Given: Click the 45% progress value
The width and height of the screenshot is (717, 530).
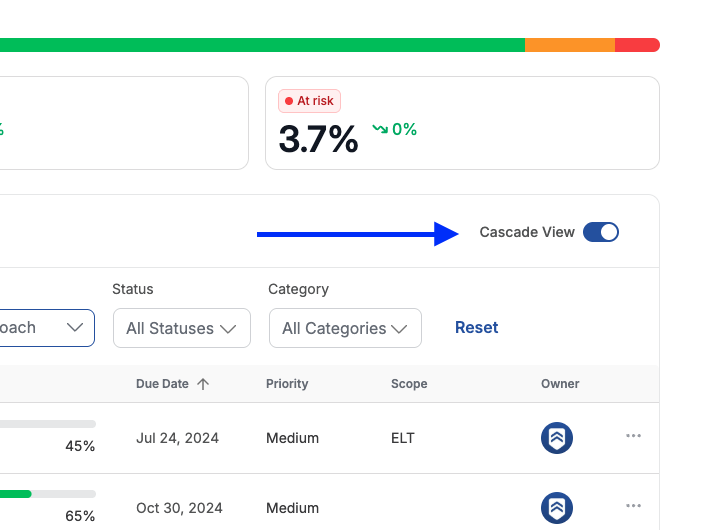Looking at the screenshot, I should [x=80, y=446].
